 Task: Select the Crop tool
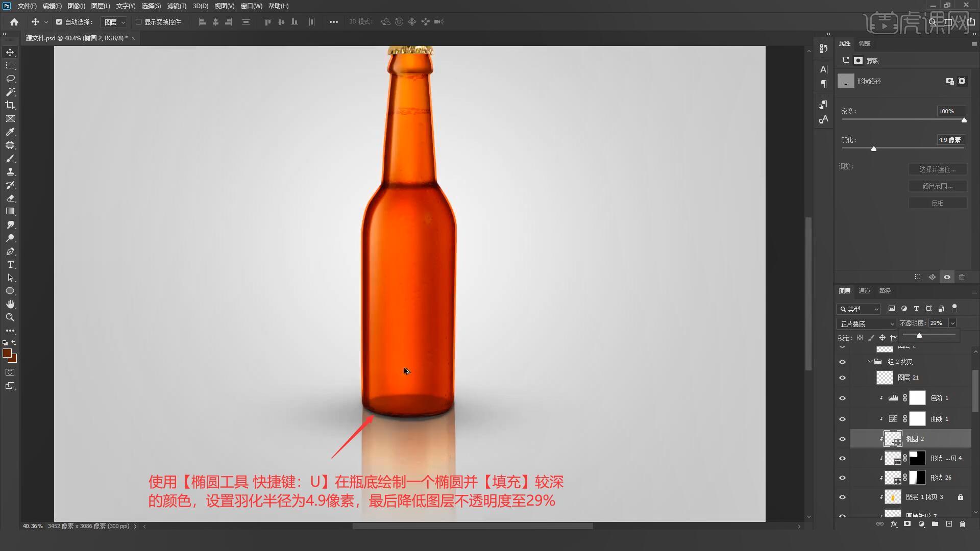(10, 105)
